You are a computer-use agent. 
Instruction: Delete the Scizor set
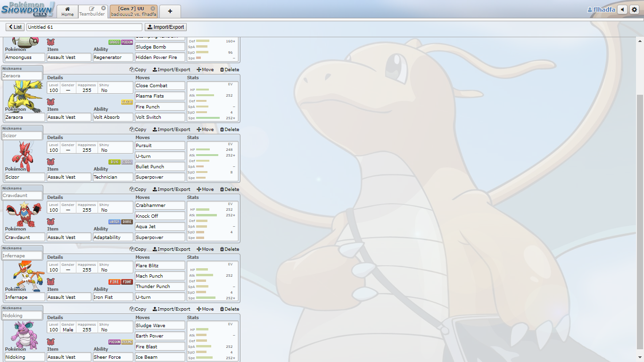(x=230, y=130)
